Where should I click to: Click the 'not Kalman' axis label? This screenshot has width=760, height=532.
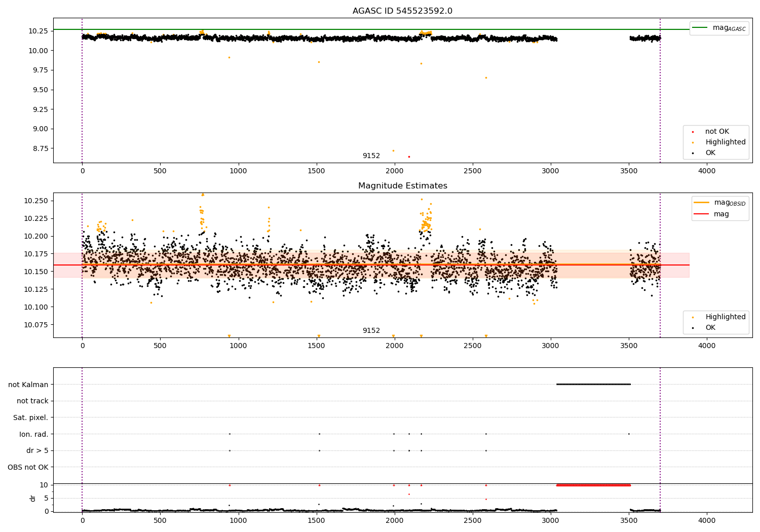point(28,385)
